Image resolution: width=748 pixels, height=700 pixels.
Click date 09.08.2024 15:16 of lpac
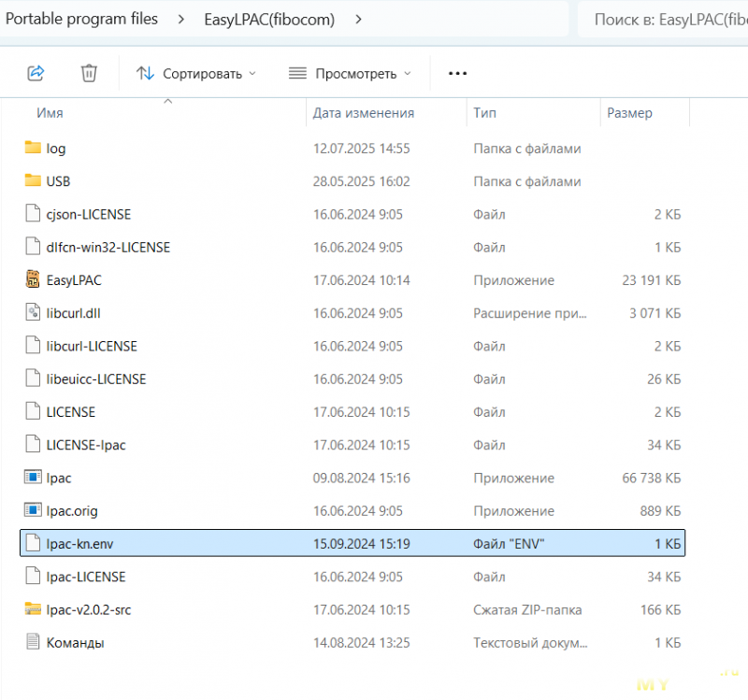[361, 478]
